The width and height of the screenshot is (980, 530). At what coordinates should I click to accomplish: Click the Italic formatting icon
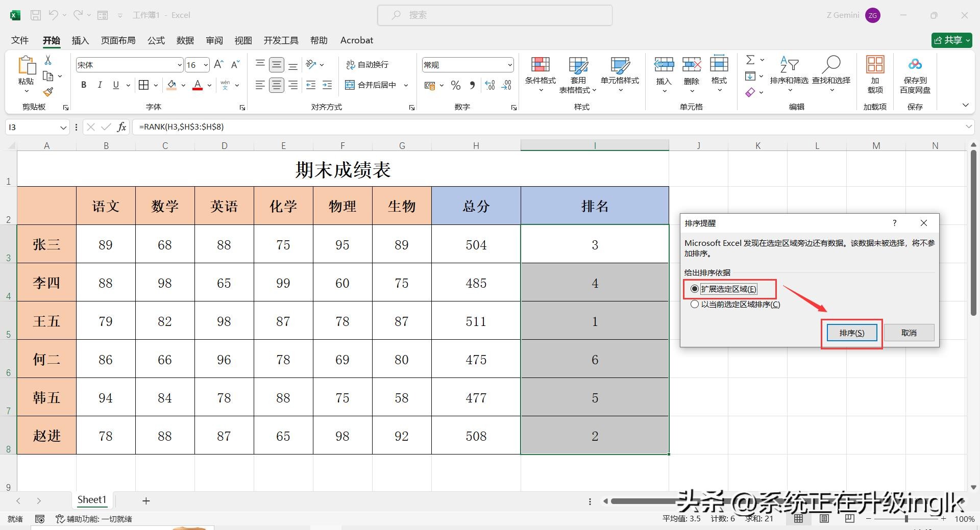coord(100,85)
